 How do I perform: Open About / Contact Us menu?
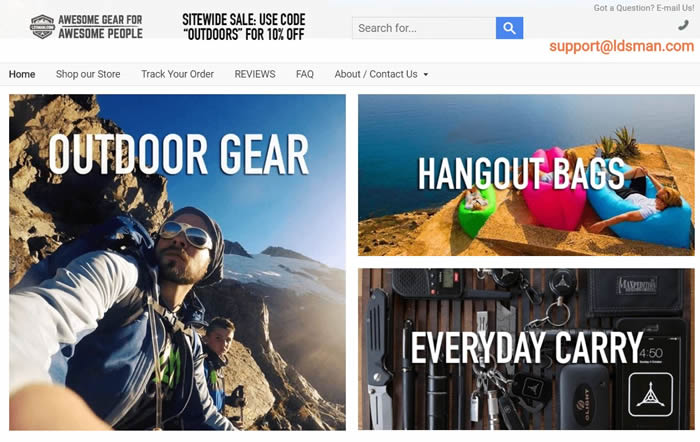(376, 74)
